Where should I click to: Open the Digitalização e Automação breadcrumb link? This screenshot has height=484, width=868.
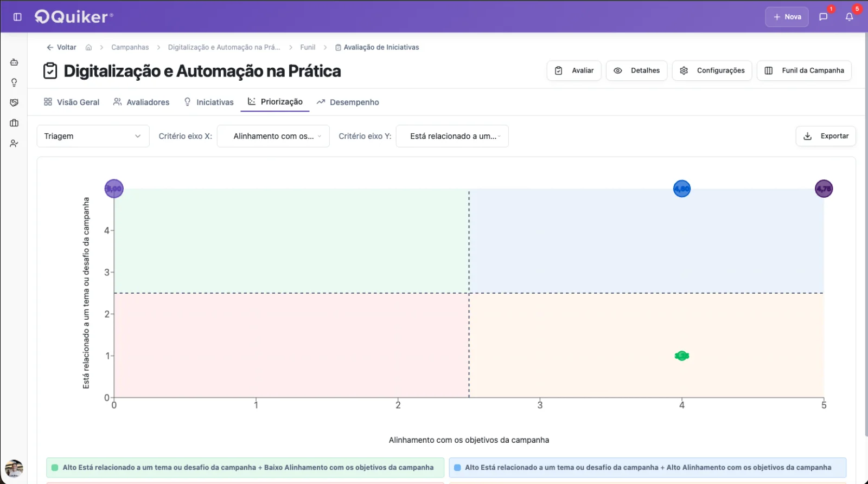[224, 48]
